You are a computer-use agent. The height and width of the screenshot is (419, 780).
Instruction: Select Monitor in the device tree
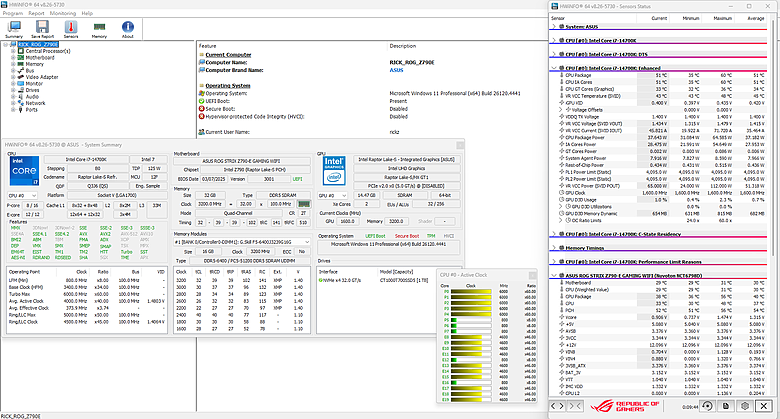pos(34,84)
